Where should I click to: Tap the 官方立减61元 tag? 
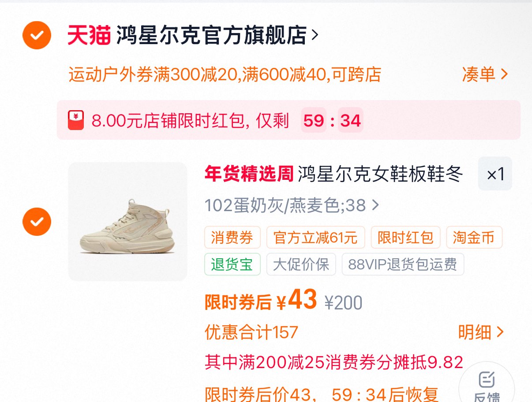click(315, 238)
